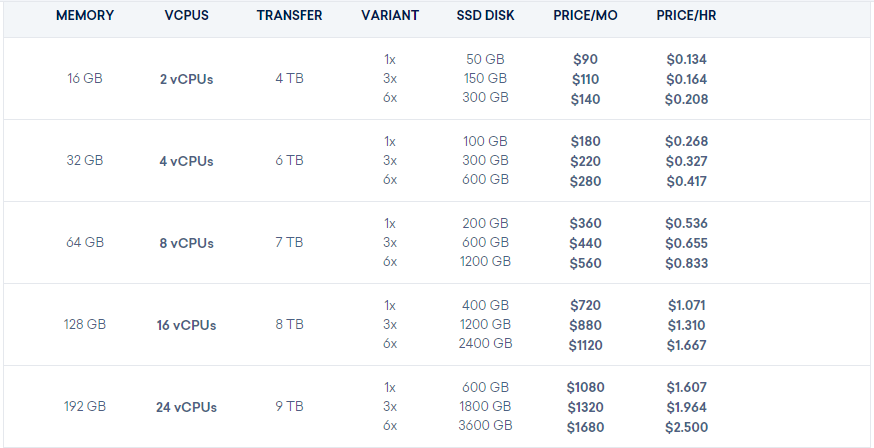874x448 pixels.
Task: Select the 16 GB memory cell
Action: click(x=85, y=79)
